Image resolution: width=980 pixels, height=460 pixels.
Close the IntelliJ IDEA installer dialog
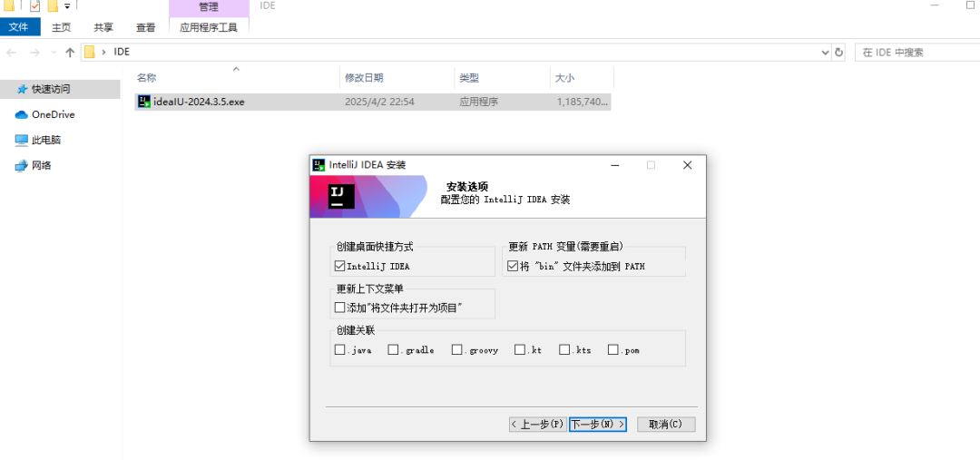(x=688, y=165)
